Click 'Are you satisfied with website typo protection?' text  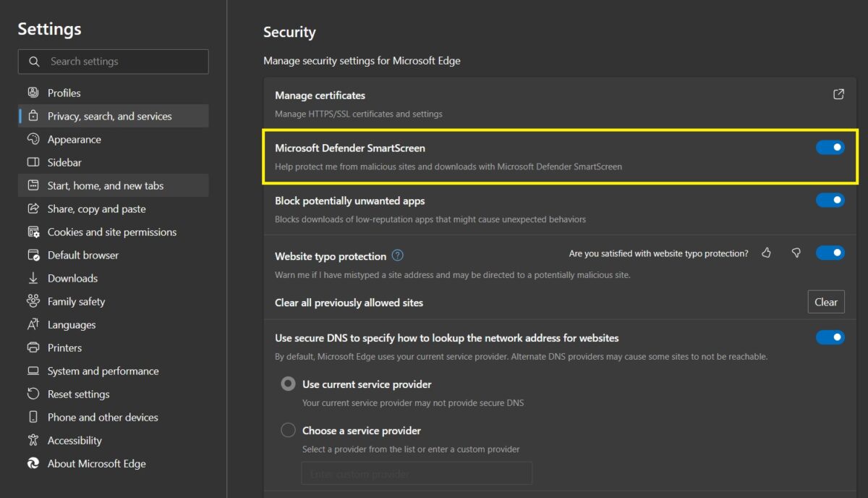659,253
